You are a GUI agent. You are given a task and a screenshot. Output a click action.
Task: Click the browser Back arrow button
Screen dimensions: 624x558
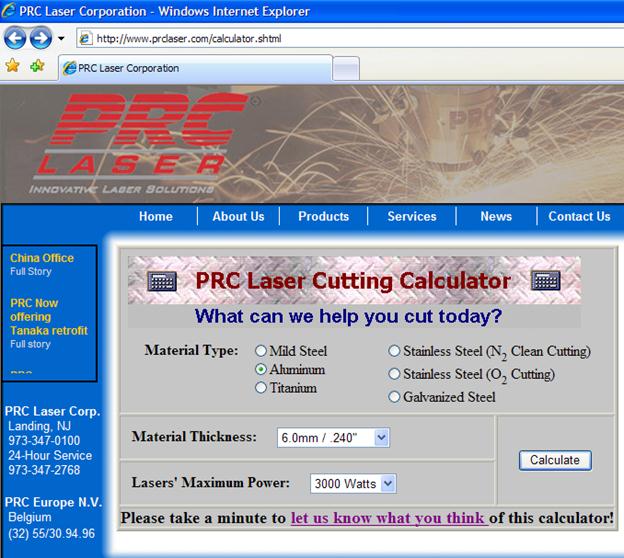click(x=15, y=38)
